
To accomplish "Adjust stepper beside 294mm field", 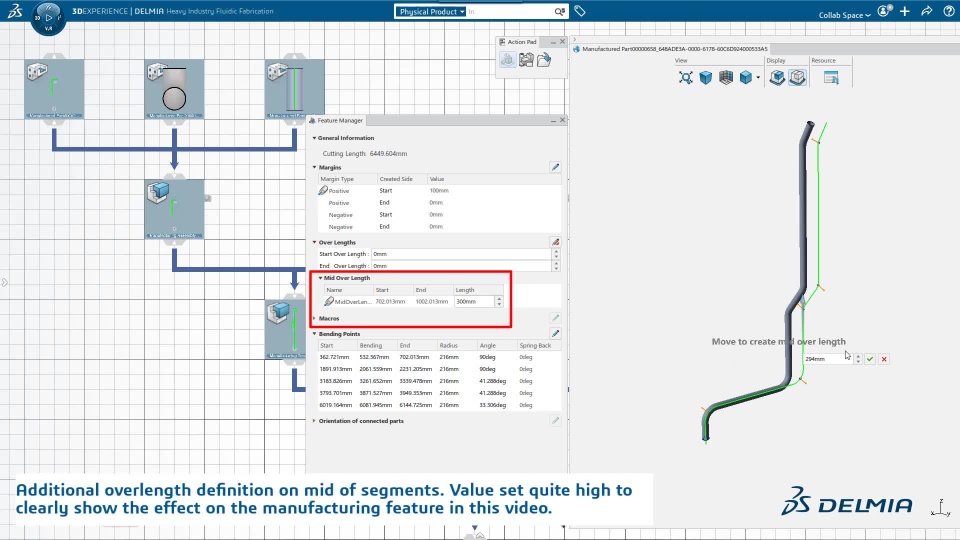I will pyautogui.click(x=858, y=359).
